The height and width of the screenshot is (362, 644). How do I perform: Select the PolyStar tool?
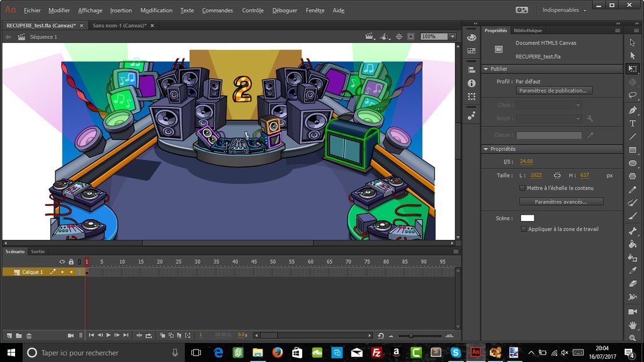633,176
